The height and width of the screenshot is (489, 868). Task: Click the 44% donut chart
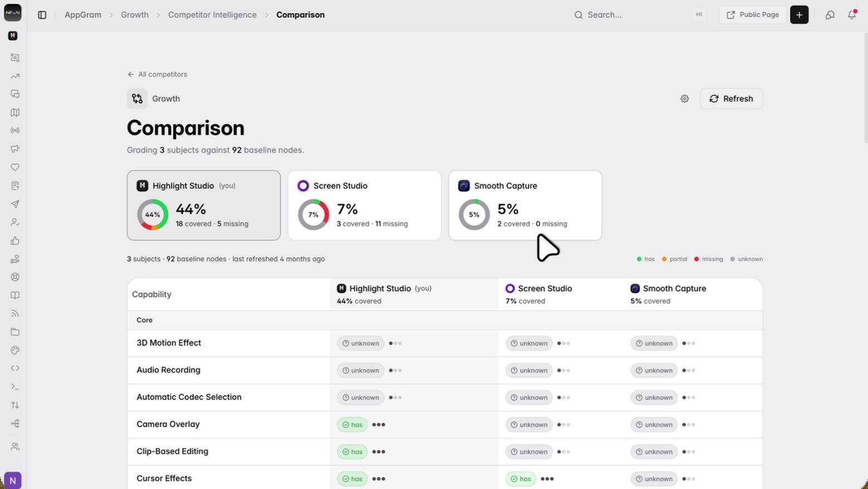152,214
